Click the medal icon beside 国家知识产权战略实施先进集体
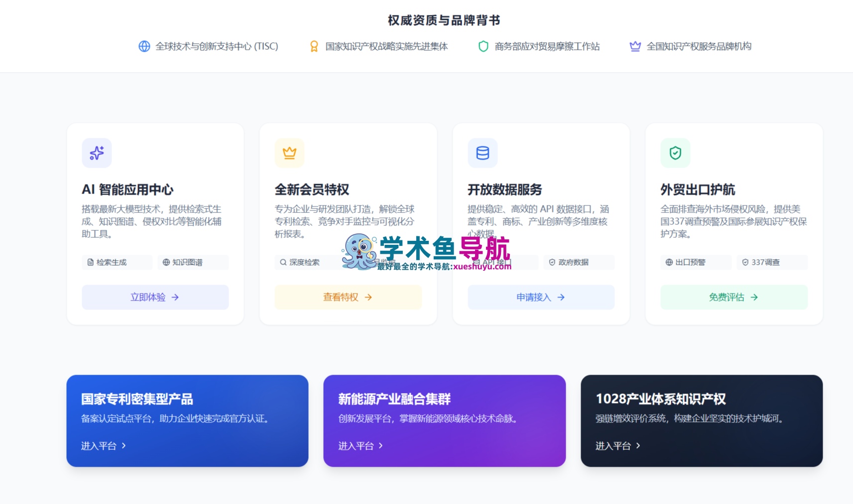 click(x=314, y=46)
